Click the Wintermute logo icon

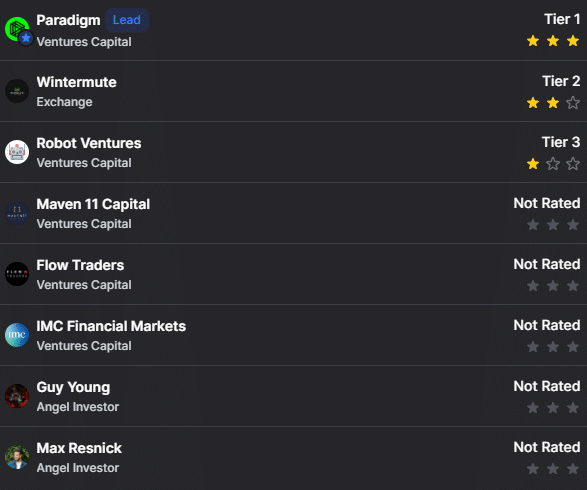coord(17,91)
